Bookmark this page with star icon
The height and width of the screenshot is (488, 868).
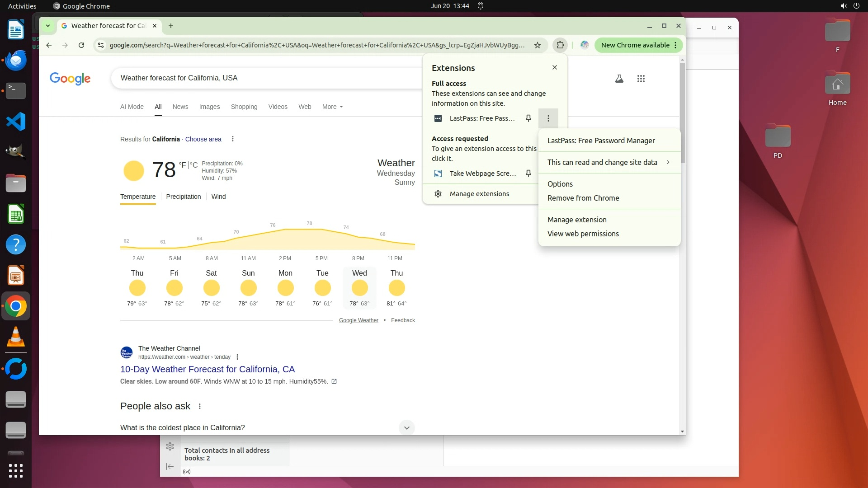[538, 45]
